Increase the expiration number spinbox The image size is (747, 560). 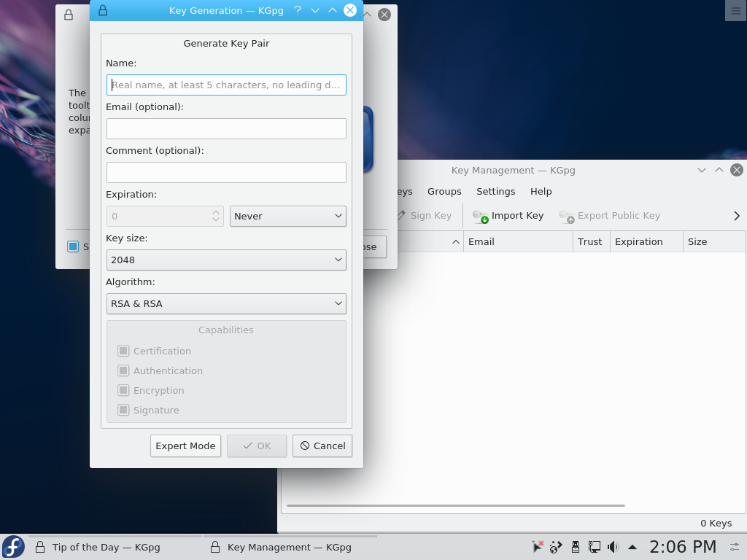pyautogui.click(x=216, y=212)
